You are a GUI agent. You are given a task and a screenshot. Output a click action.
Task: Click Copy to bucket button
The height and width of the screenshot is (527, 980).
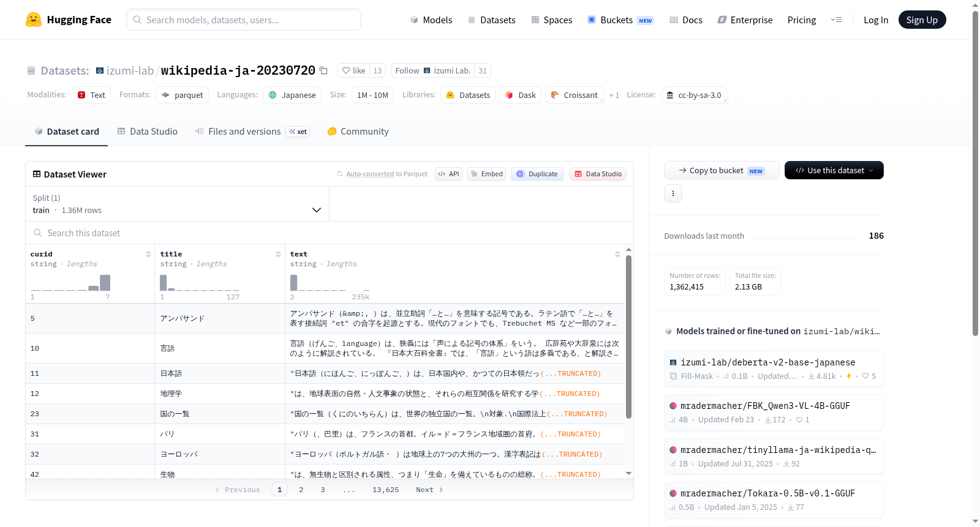point(721,170)
